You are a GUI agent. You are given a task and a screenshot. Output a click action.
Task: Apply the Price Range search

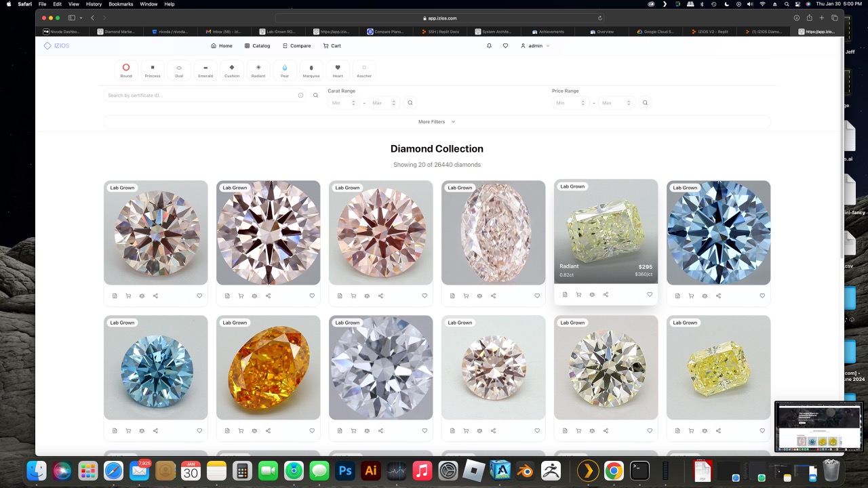[645, 103]
